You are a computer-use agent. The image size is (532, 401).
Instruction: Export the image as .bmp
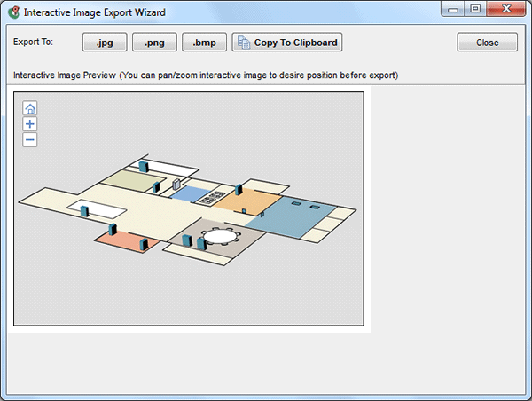204,43
